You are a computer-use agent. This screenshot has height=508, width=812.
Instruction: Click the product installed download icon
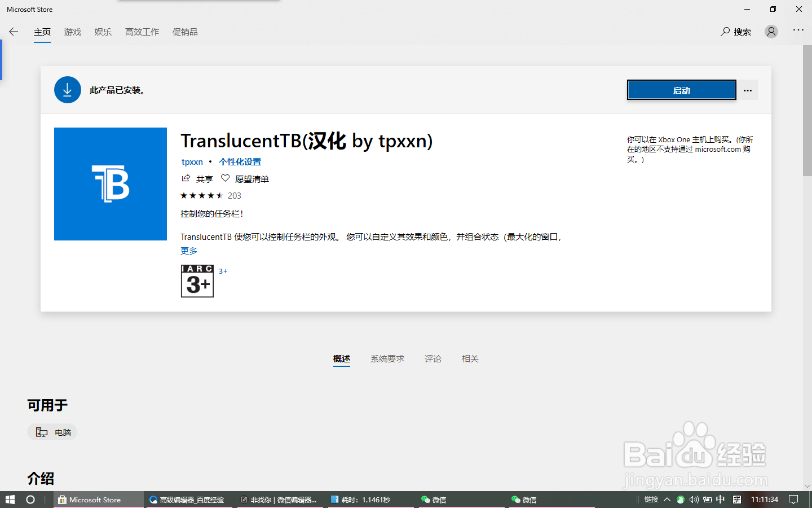pyautogui.click(x=68, y=89)
